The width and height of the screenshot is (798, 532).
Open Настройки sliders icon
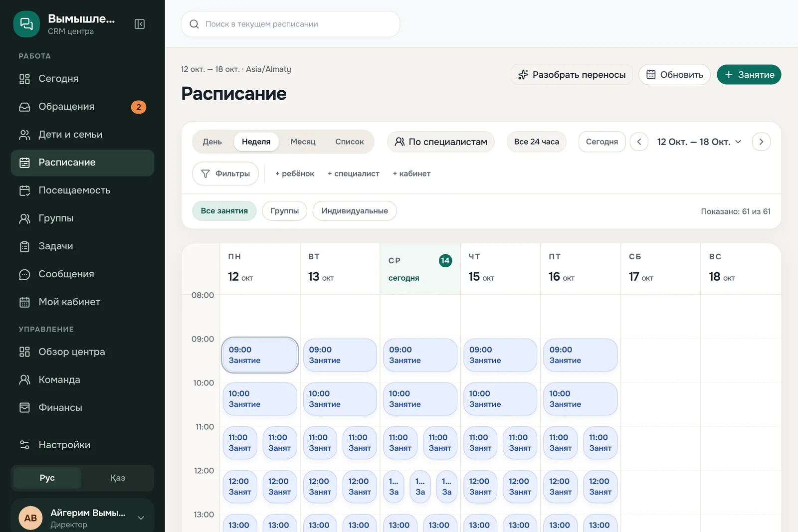[24, 445]
